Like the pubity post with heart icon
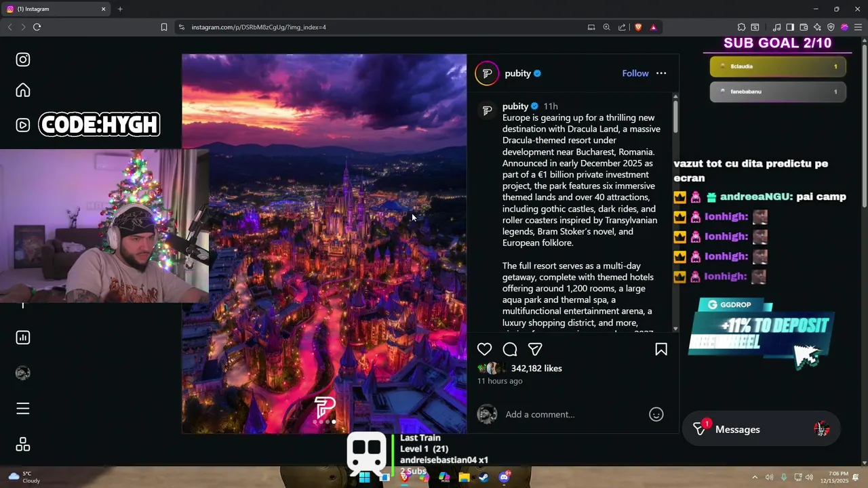The height and width of the screenshot is (488, 868). coord(484,349)
